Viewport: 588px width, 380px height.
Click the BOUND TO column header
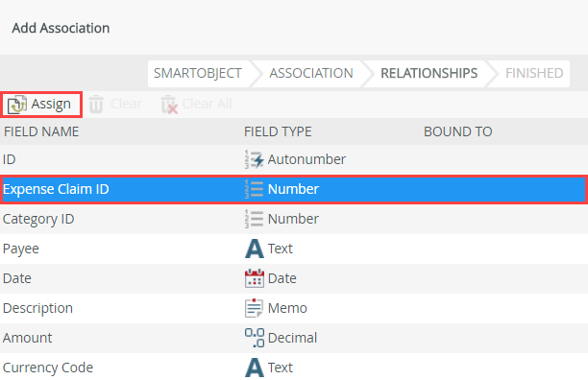click(458, 131)
